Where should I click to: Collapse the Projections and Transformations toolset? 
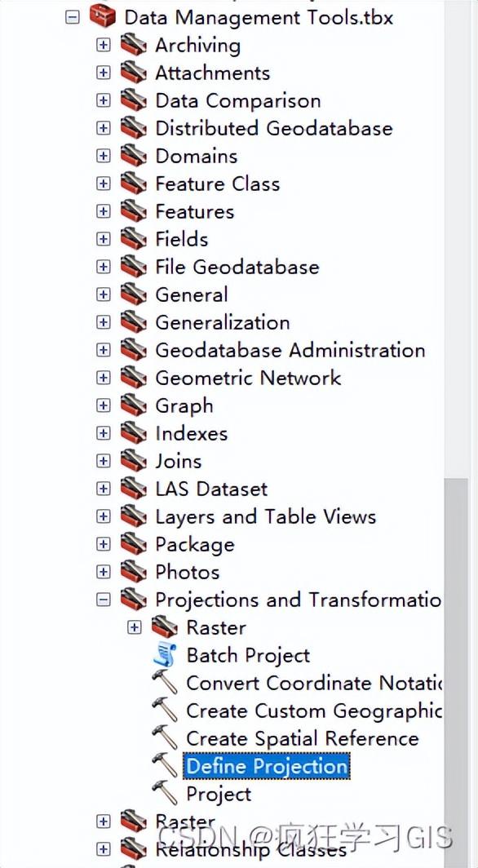[103, 600]
